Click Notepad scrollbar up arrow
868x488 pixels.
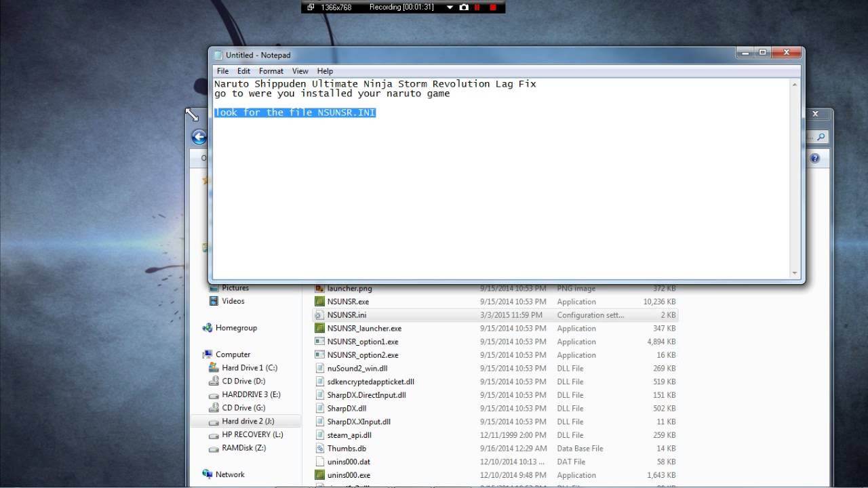tap(795, 84)
